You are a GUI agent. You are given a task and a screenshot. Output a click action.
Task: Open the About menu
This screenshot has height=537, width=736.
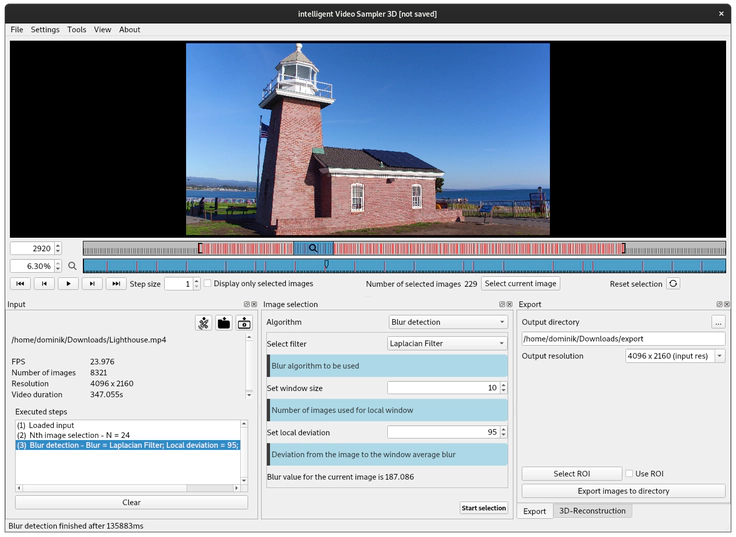130,30
